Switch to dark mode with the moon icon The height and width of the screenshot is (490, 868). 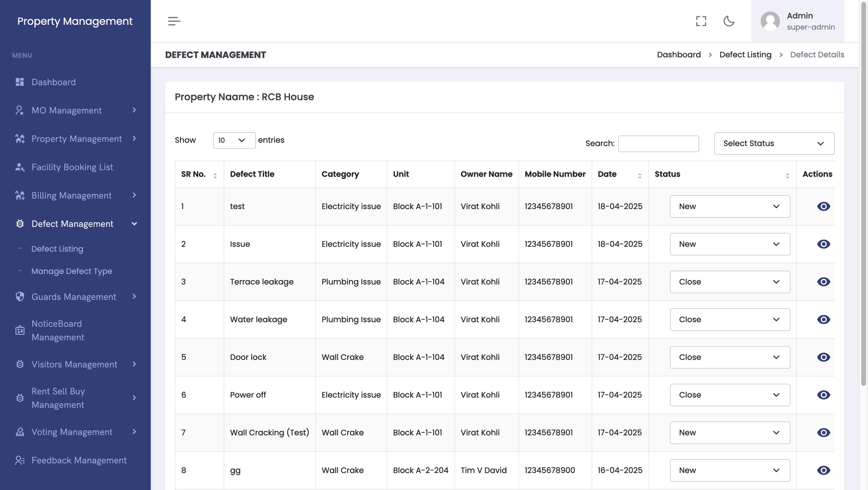[729, 21]
